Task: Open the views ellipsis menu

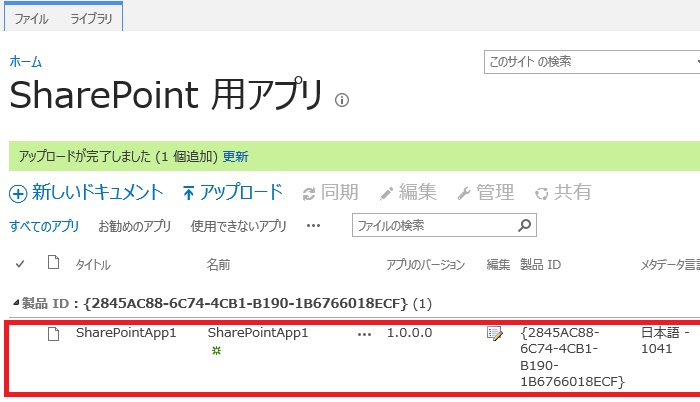Action: 313,226
